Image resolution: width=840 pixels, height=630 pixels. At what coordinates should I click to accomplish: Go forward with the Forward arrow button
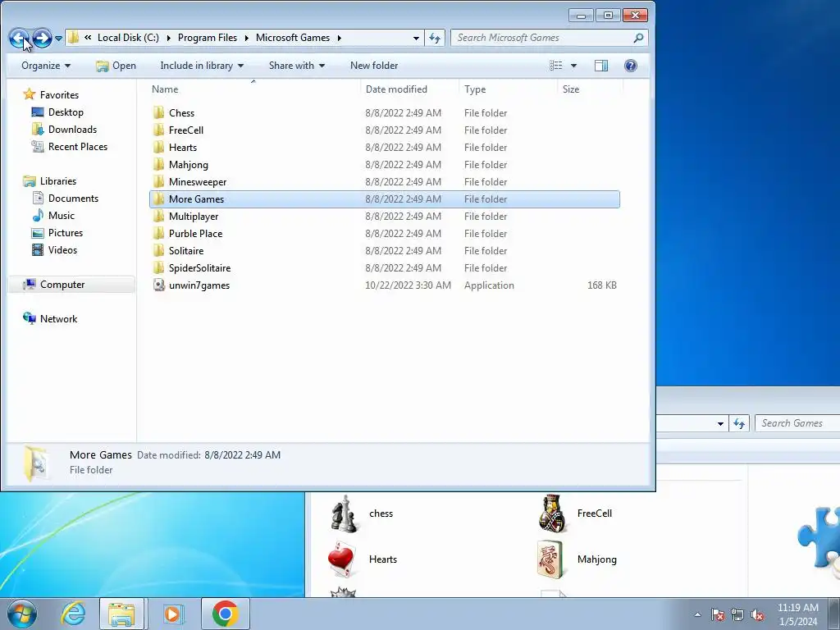click(42, 38)
